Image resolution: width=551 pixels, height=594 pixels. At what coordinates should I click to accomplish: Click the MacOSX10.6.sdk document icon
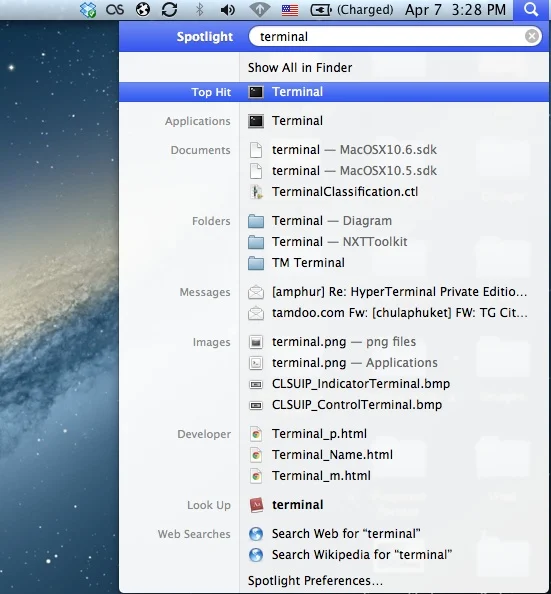(x=256, y=150)
